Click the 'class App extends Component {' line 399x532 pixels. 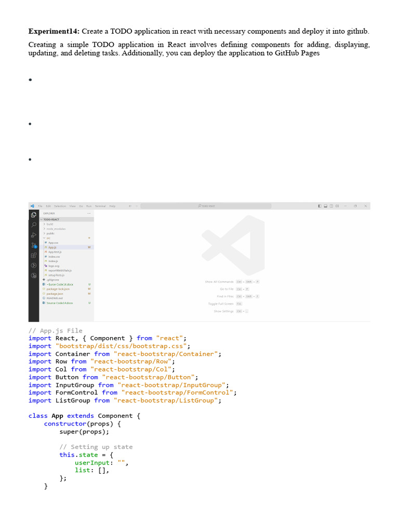[x=85, y=416]
